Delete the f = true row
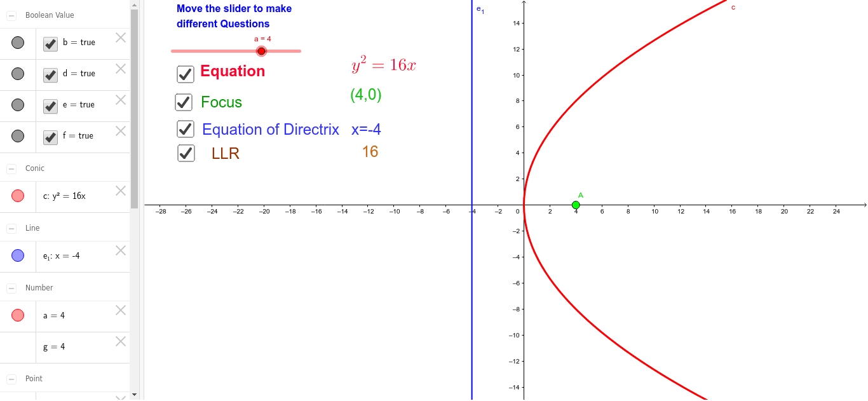868x401 pixels. [x=121, y=131]
